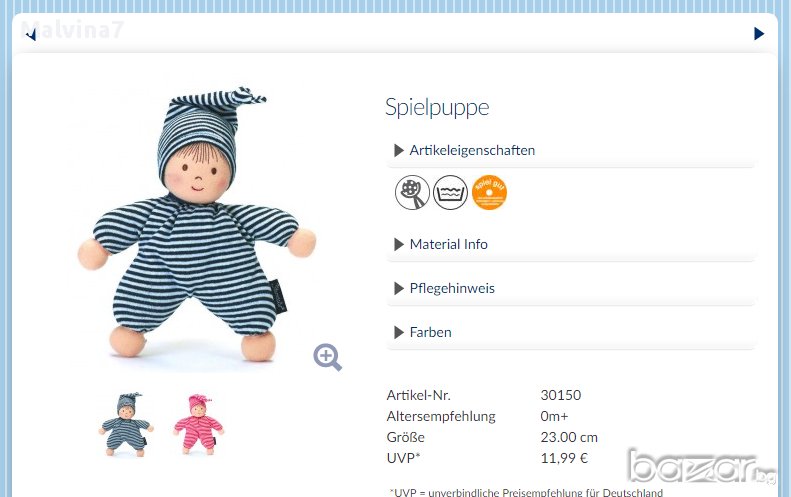Expand the Material Info section

(x=448, y=244)
